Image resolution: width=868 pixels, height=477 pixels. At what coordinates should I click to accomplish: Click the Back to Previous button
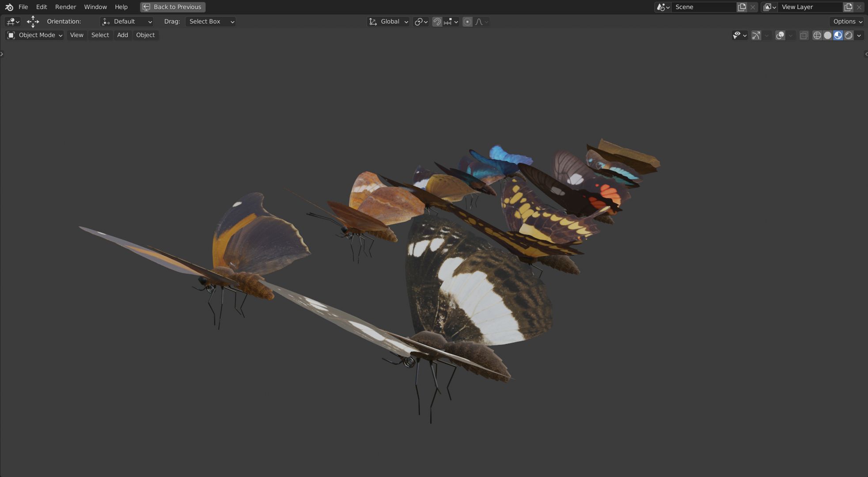[x=172, y=7]
